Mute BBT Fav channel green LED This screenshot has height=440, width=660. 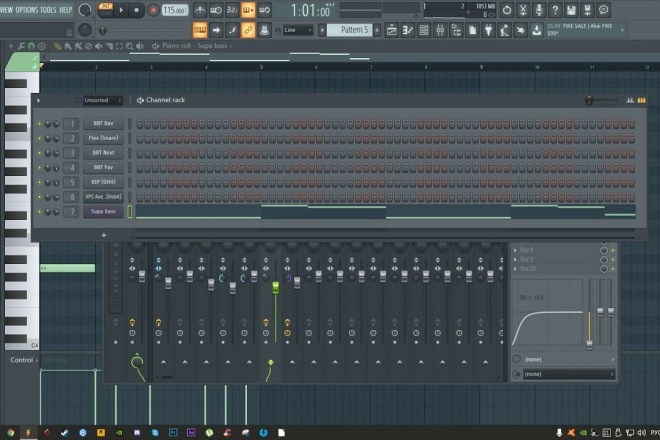(x=40, y=168)
